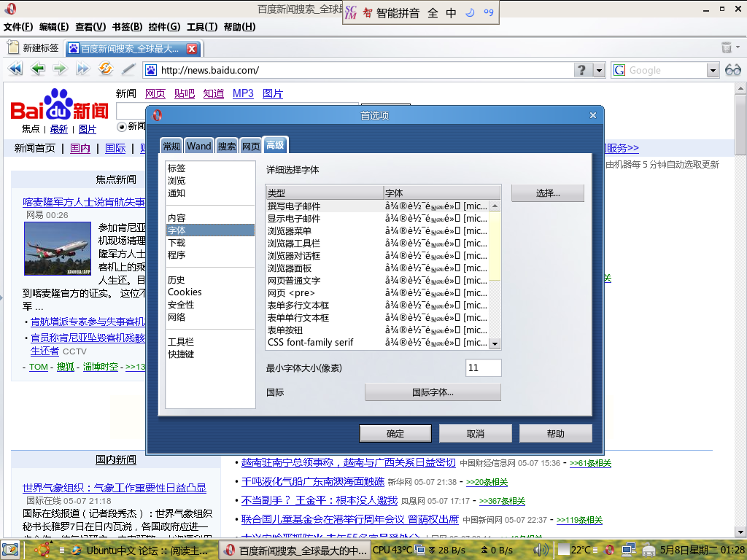Click the Baidu paw icon in the address bar
This screenshot has height=560, width=747.
[x=151, y=71]
